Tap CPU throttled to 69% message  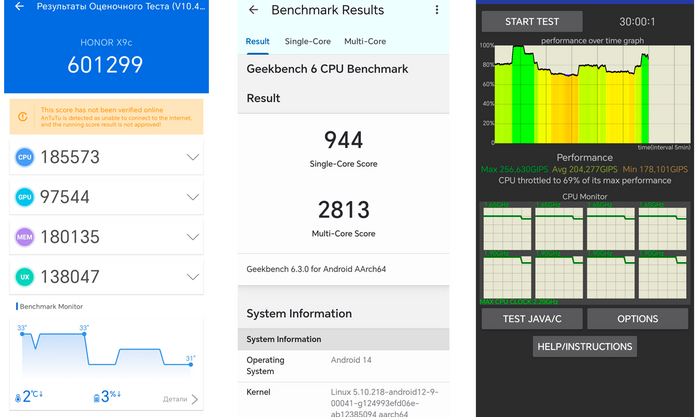pos(584,180)
